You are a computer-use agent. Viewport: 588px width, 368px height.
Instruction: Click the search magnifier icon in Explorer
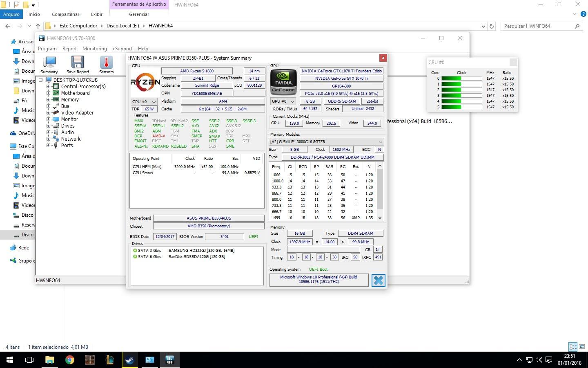click(577, 26)
